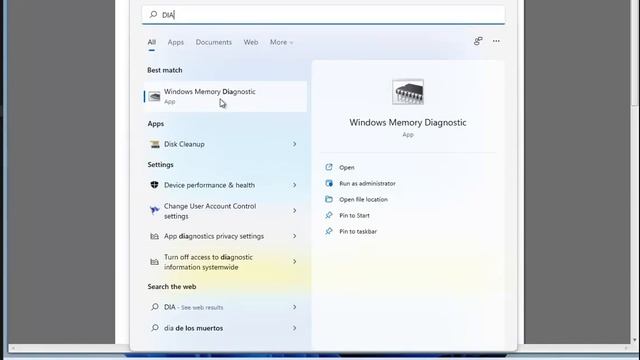640x360 pixels.
Task: Click the Pin to Start pin icon
Action: click(x=329, y=215)
